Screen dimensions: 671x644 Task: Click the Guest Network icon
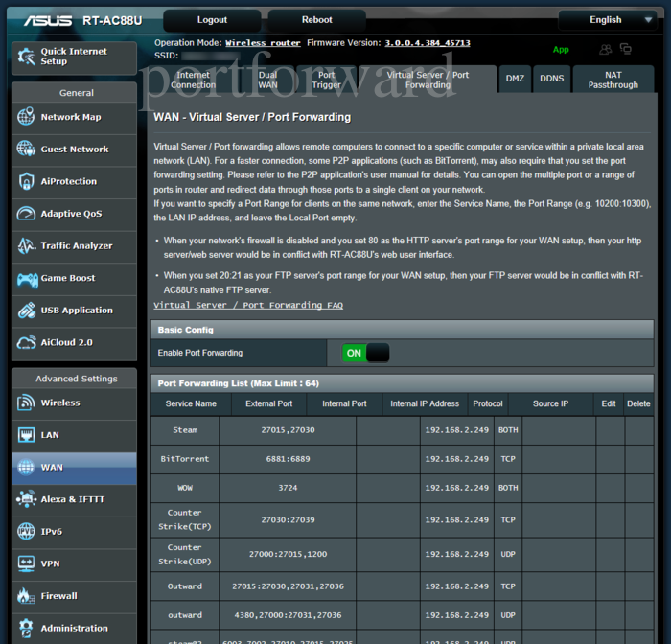click(x=26, y=149)
